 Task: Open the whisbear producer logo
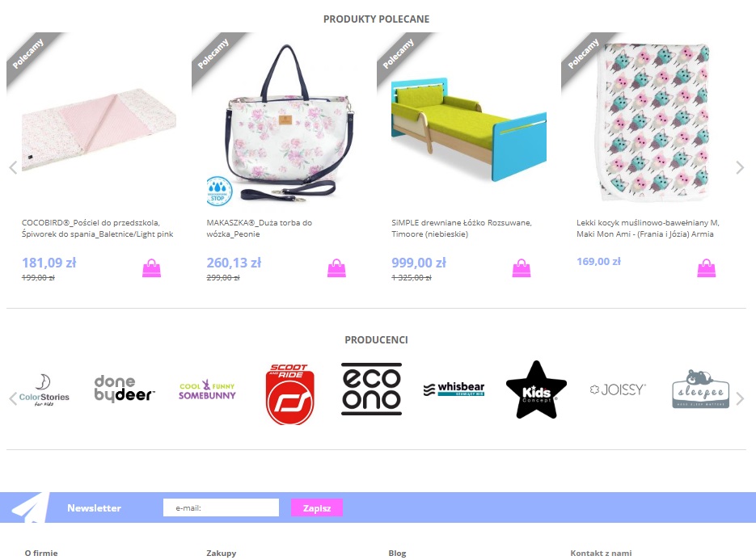pyautogui.click(x=454, y=389)
